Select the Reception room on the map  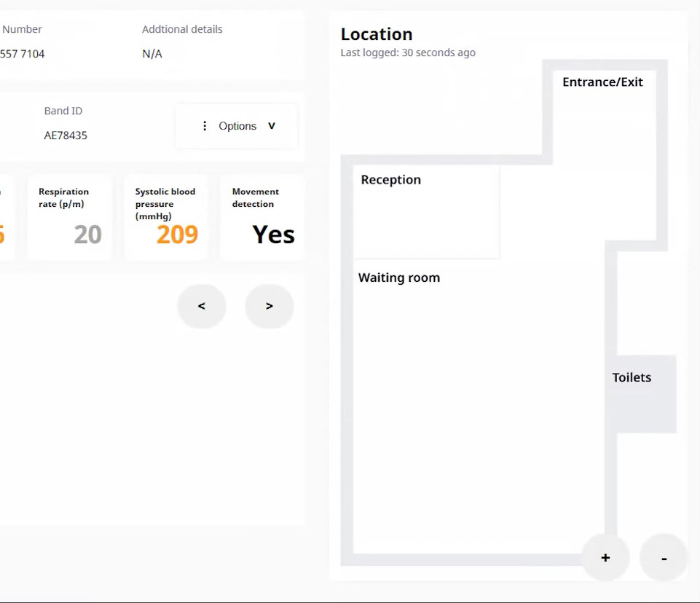tap(426, 212)
